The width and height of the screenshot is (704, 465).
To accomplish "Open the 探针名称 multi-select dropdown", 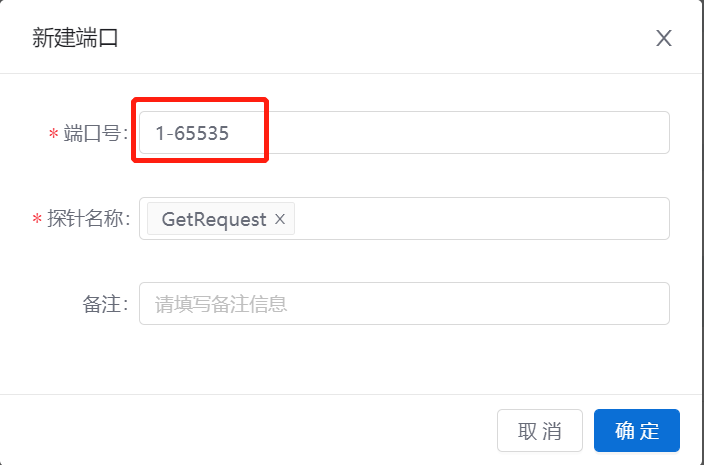I will click(404, 219).
